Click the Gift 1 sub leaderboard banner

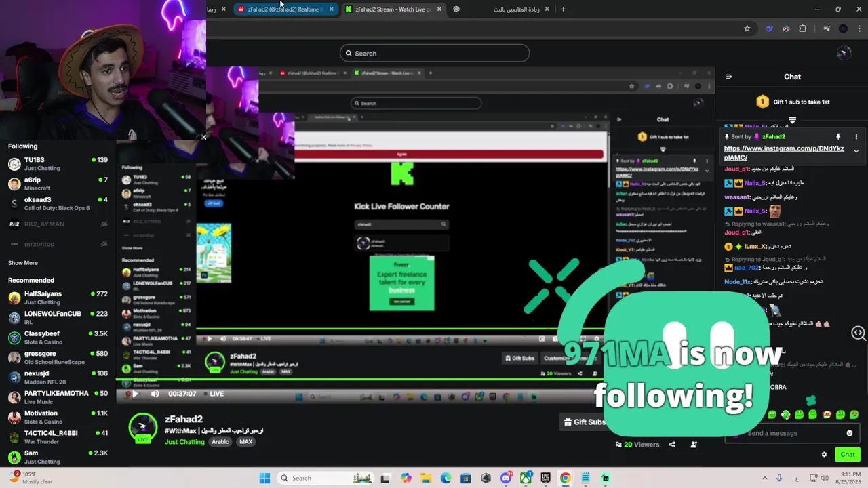[x=792, y=102]
